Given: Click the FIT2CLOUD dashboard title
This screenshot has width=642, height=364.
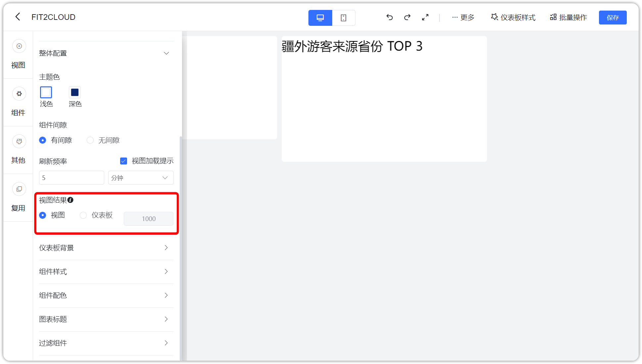Looking at the screenshot, I should click(53, 17).
